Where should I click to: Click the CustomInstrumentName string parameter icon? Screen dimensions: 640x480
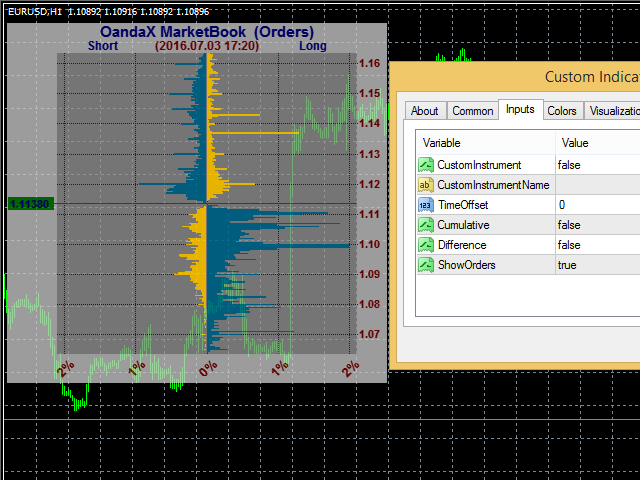(x=426, y=185)
